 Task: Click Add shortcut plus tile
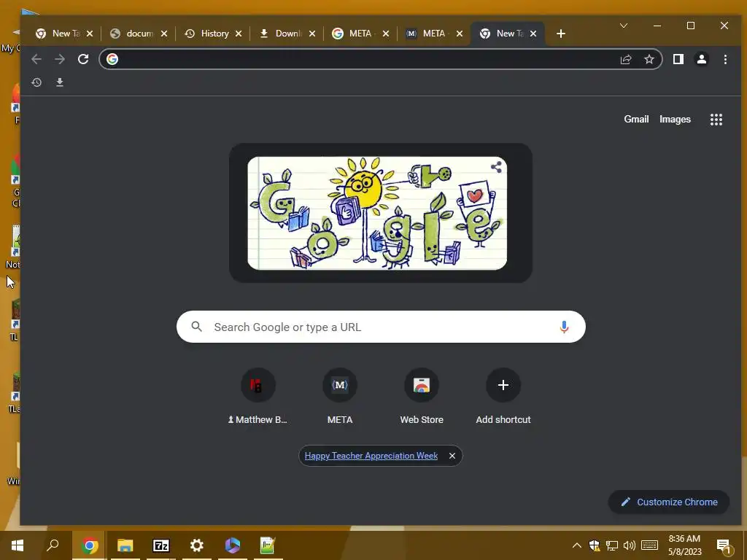(503, 396)
